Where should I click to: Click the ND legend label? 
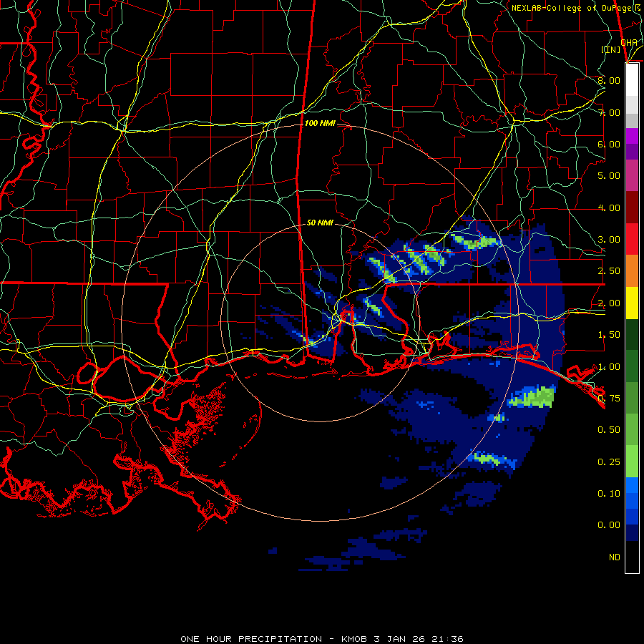click(615, 557)
